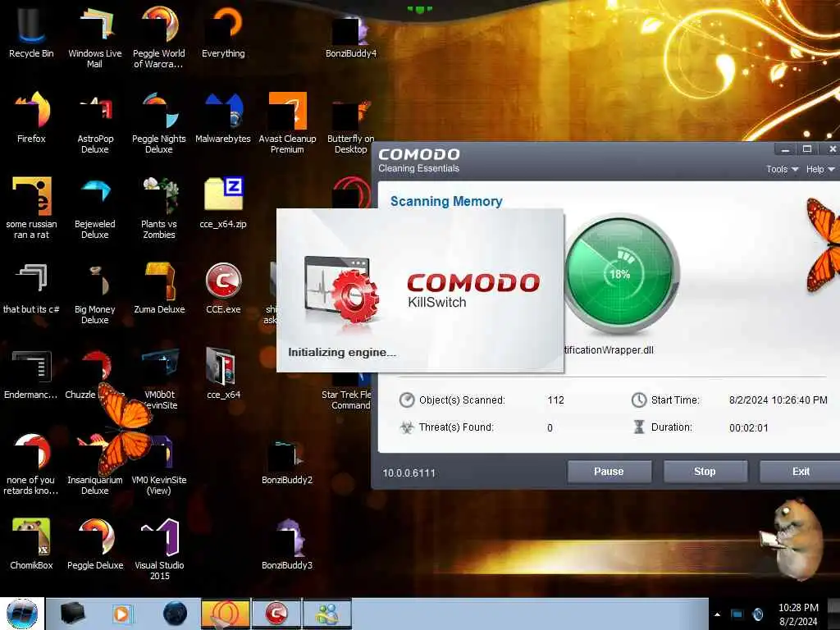Screen dimensions: 840x630
Task: Click the Objects Scanned value 112
Action: click(x=555, y=400)
